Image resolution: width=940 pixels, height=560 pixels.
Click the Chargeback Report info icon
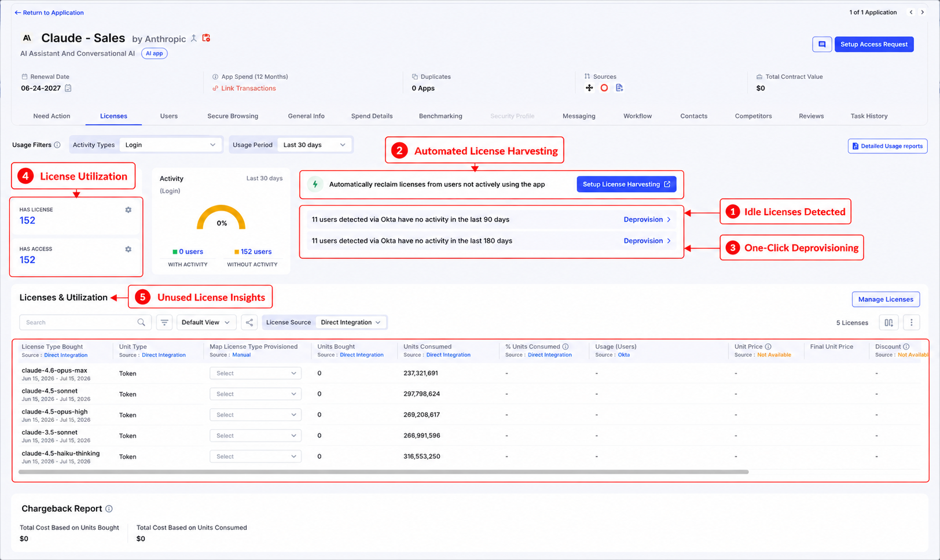click(109, 509)
